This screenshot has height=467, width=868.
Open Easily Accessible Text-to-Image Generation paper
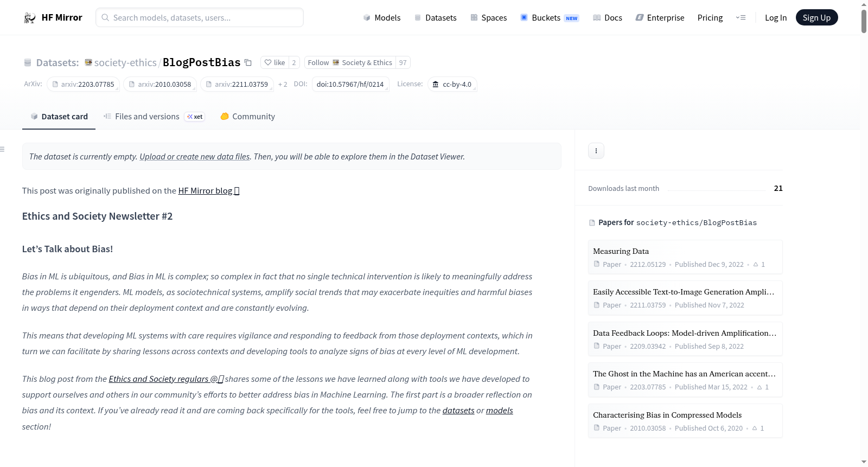685,298
